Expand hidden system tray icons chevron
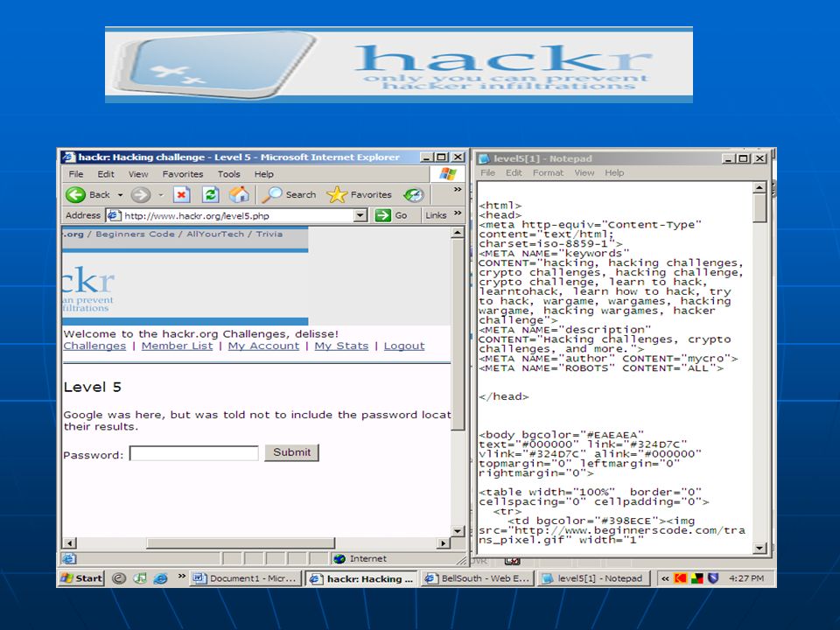The width and height of the screenshot is (840, 630). click(x=665, y=578)
